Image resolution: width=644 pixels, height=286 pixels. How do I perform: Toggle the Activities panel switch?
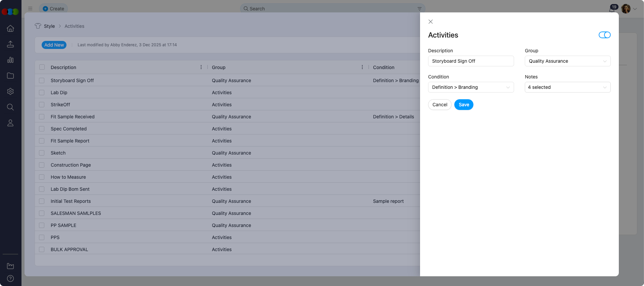point(604,35)
